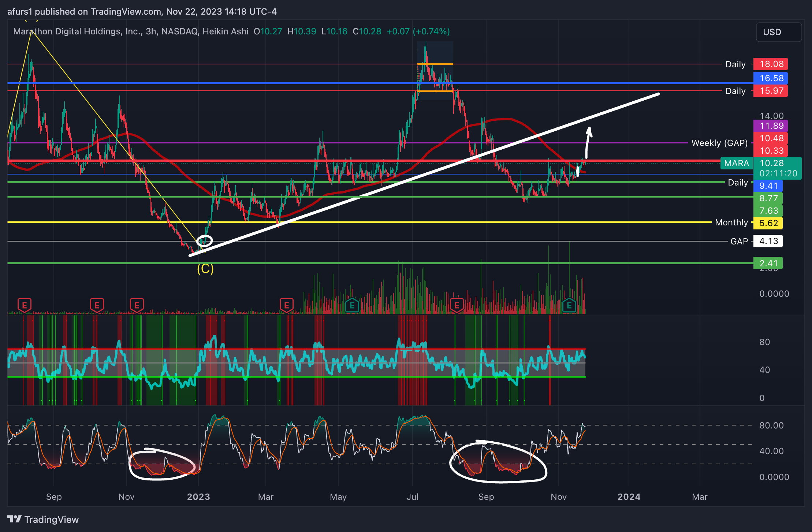The image size is (812, 532).
Task: Select the MARA ticker price tag
Action: [737, 163]
